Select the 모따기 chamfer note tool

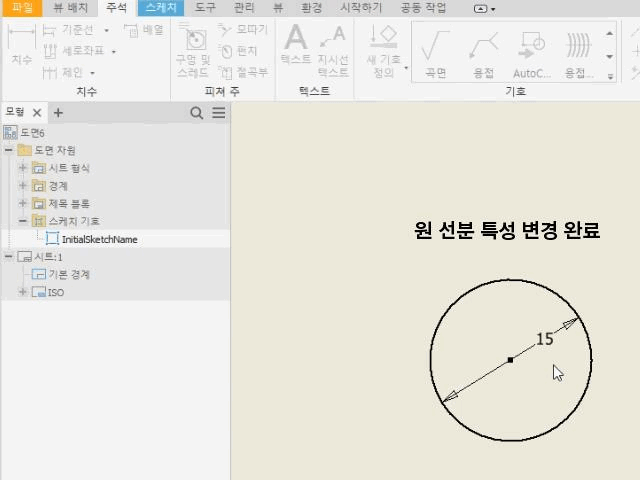point(243,29)
